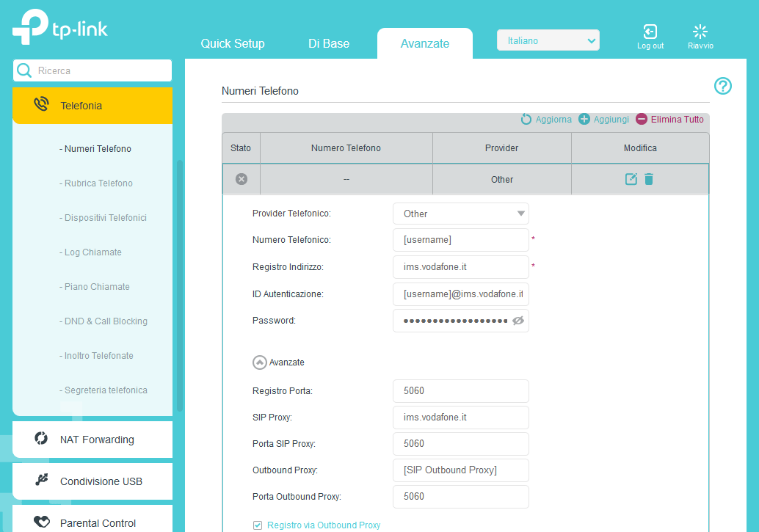This screenshot has width=759, height=532.
Task: Select Segreteria telefonica submenu item
Action: (103, 390)
